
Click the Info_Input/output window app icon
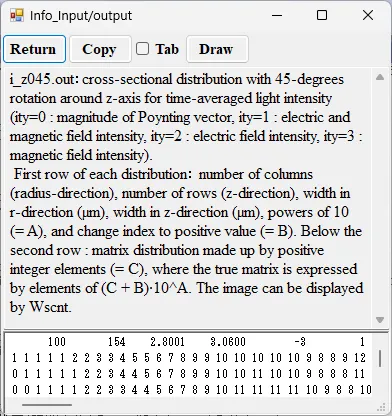pyautogui.click(x=17, y=15)
